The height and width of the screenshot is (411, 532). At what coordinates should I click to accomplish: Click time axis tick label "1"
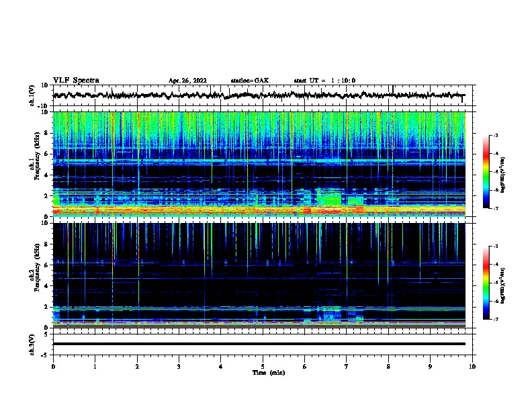[95, 367]
